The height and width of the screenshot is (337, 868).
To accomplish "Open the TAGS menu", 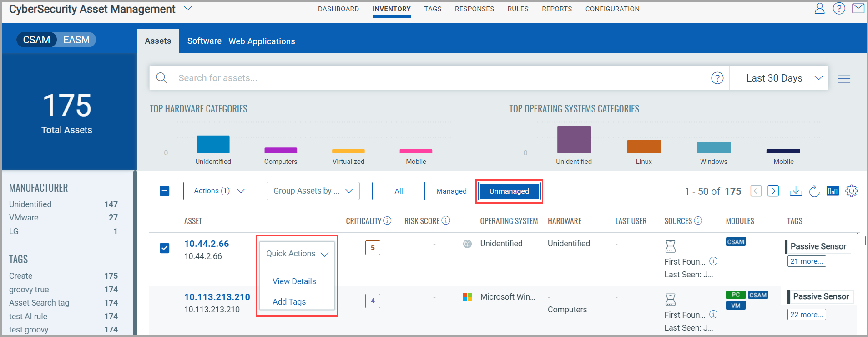I will pyautogui.click(x=433, y=9).
